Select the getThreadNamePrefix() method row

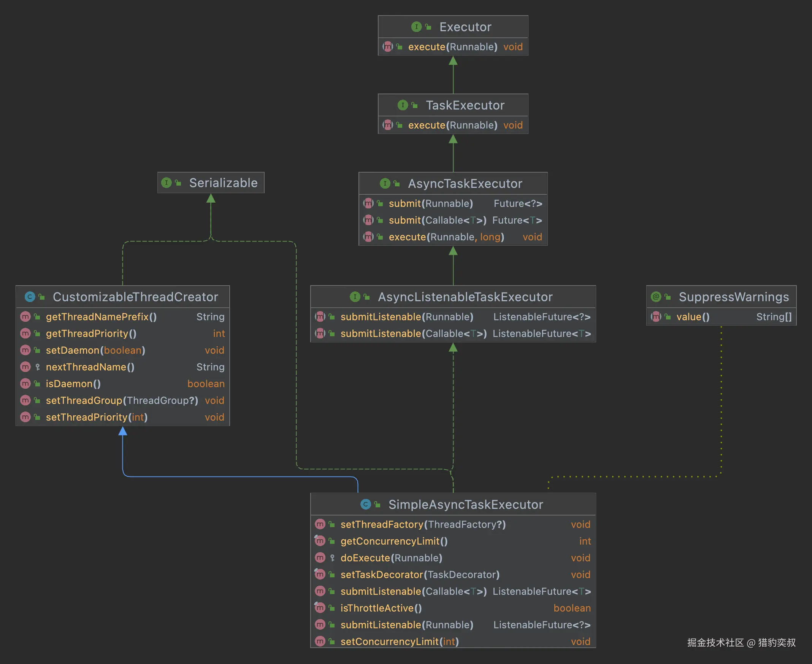click(101, 317)
